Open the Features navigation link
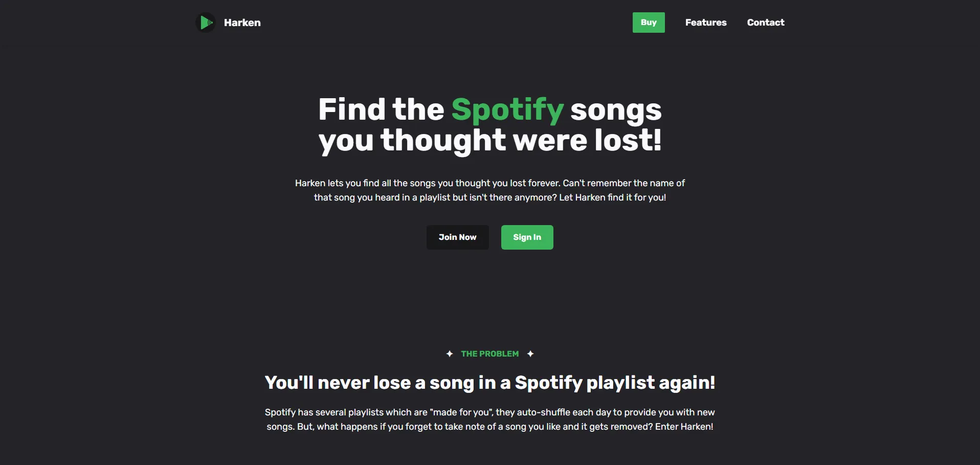Viewport: 980px width, 465px height. [706, 23]
